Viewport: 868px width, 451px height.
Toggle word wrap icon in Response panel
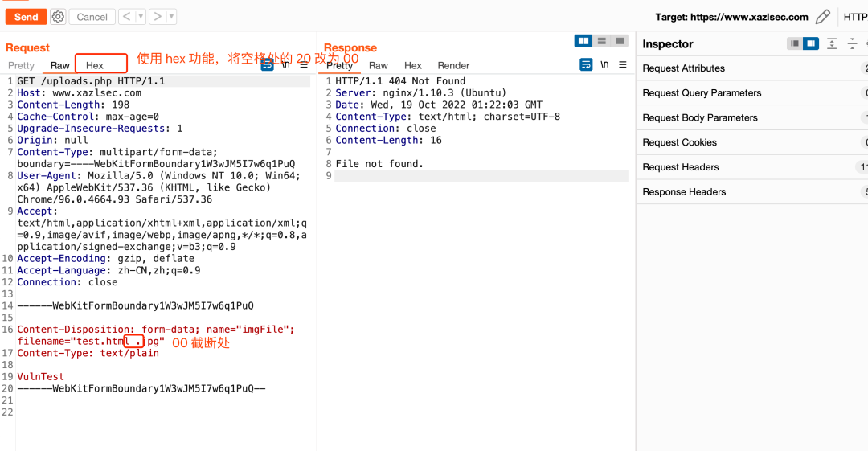pyautogui.click(x=586, y=64)
